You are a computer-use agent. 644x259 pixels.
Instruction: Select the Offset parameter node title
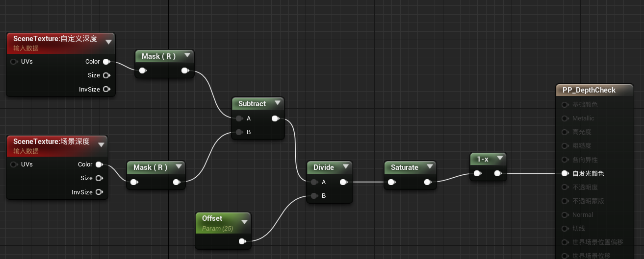coord(212,218)
